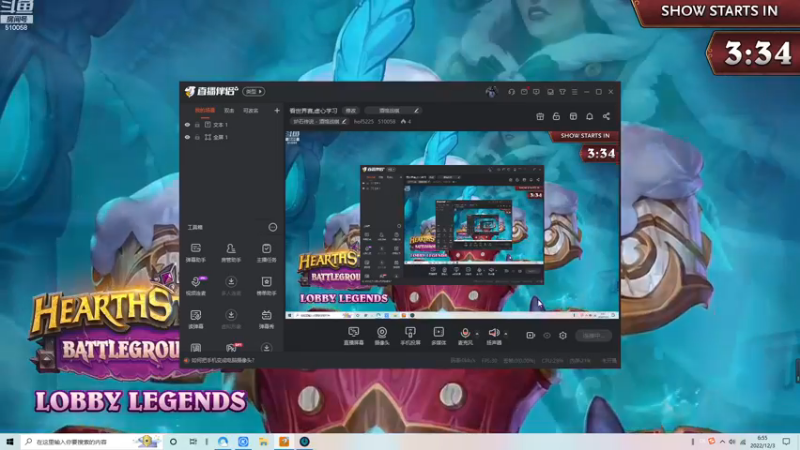
Task: Open the hamburger menu in title bar
Action: pos(574,92)
